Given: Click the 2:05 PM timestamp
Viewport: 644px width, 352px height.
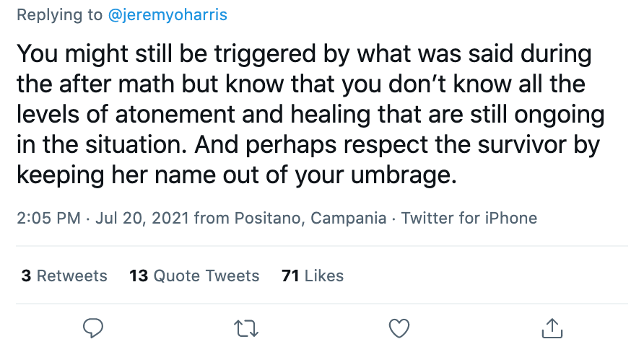Looking at the screenshot, I should (x=48, y=218).
